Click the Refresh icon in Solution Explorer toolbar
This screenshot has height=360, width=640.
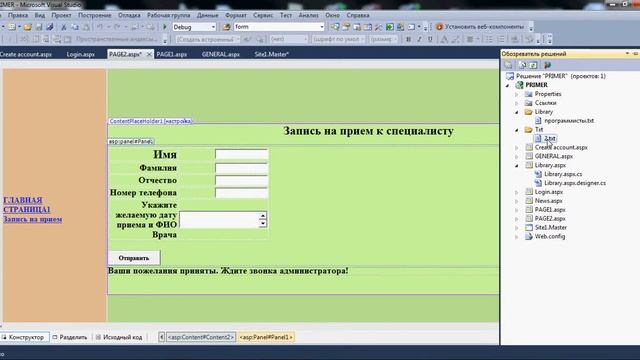pos(533,65)
